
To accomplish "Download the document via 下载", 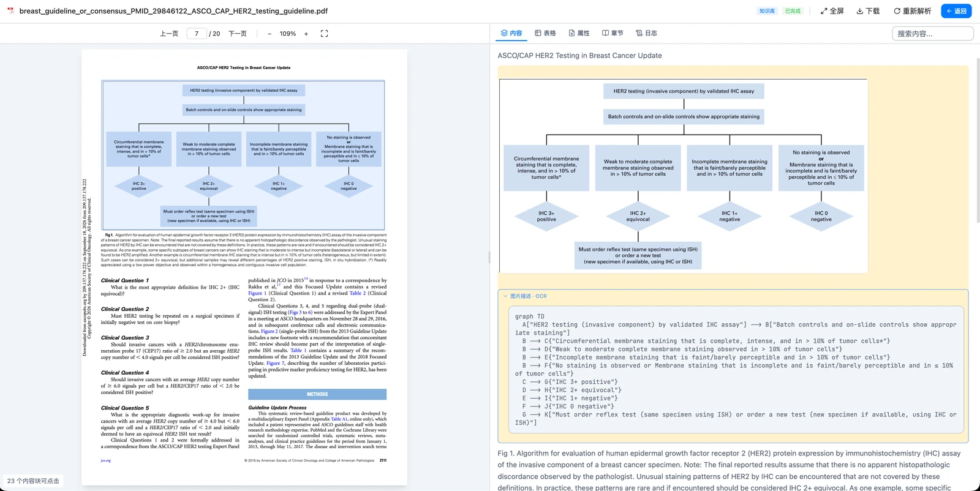I will 868,11.
